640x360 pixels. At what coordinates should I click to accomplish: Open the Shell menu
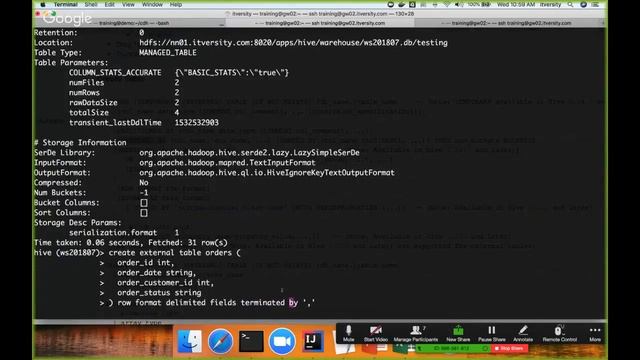[x=91, y=4]
